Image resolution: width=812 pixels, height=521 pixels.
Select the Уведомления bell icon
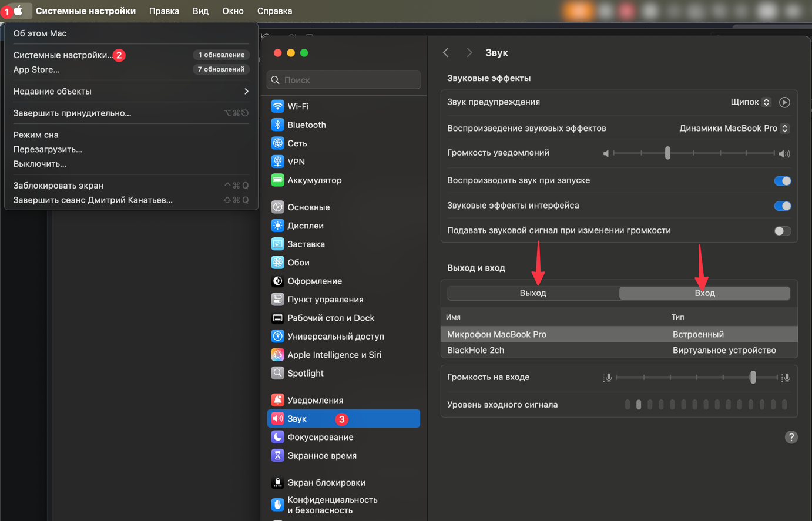[x=277, y=400]
